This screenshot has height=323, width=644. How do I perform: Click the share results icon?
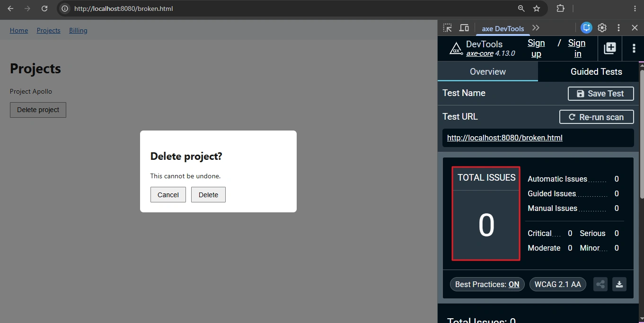pyautogui.click(x=600, y=284)
